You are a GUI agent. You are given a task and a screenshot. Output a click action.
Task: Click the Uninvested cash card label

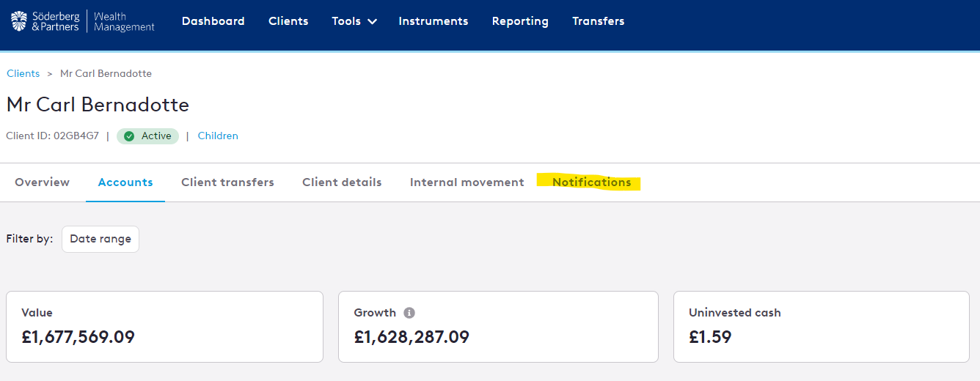pyautogui.click(x=735, y=313)
